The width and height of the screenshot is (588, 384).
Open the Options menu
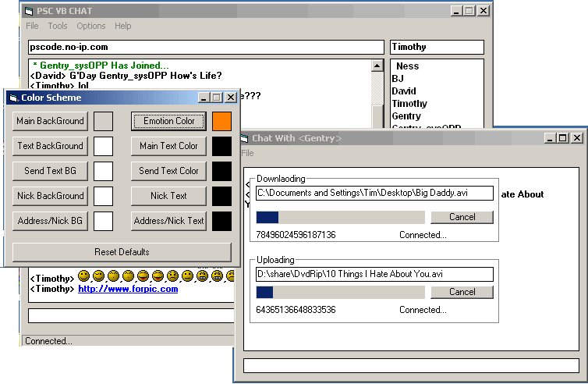(x=91, y=26)
